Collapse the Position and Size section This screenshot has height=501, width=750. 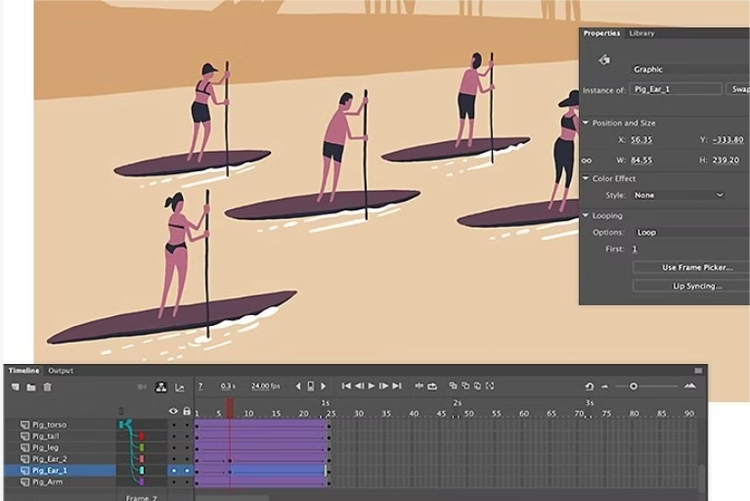[586, 123]
